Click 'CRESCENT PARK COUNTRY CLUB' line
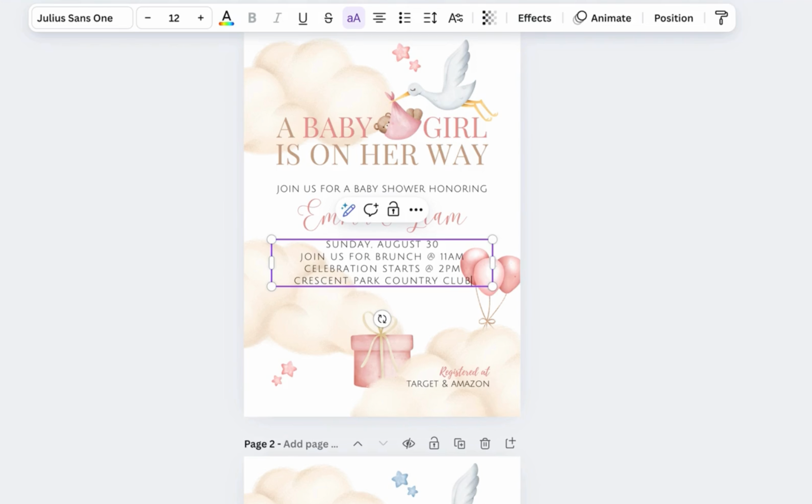This screenshot has height=504, width=812. (382, 281)
